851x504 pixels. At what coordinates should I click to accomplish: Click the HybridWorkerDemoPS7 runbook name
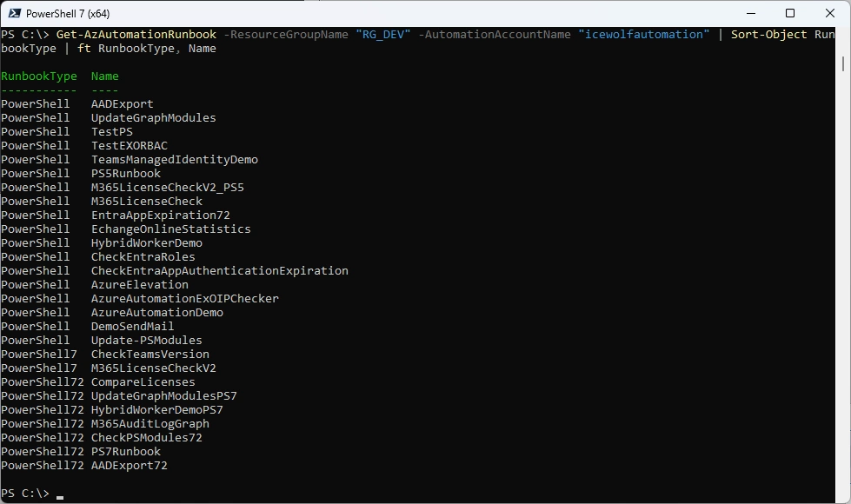click(156, 410)
